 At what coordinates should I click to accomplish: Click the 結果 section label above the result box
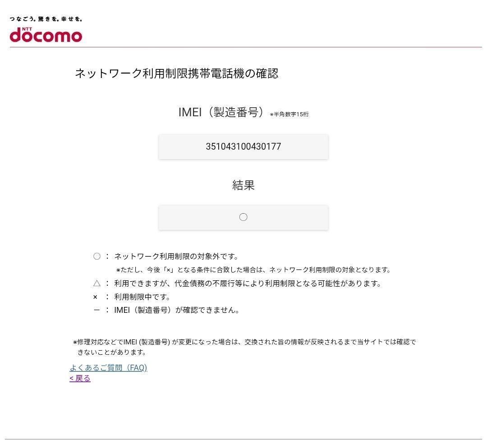click(x=243, y=185)
